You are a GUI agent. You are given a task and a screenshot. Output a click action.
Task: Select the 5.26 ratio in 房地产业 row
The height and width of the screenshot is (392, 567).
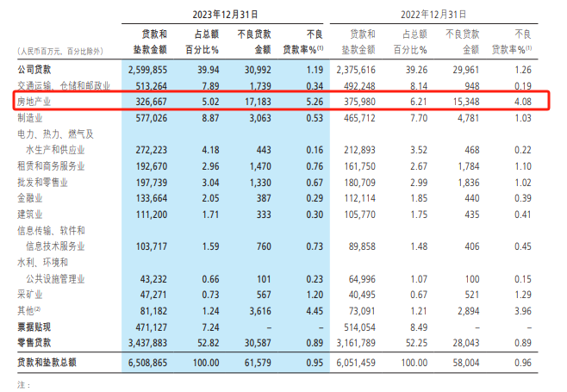click(x=315, y=102)
